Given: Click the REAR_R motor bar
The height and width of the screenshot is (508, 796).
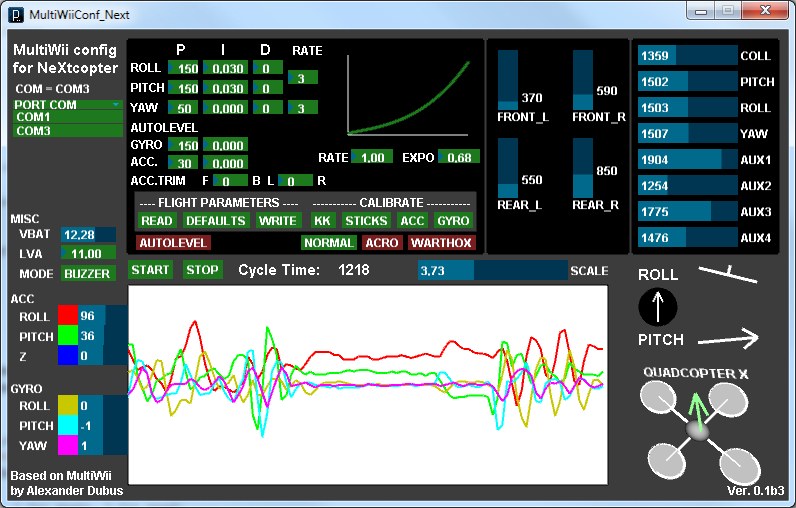Looking at the screenshot, I should [583, 168].
